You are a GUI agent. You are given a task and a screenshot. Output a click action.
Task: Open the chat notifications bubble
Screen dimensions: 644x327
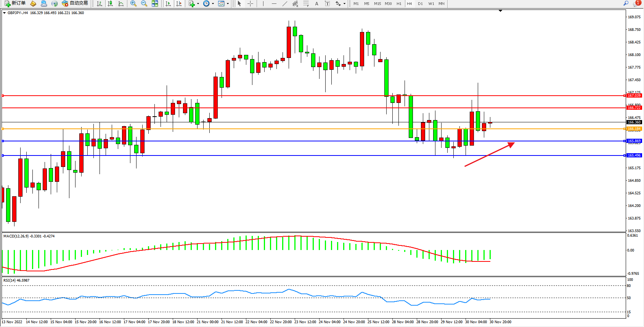pos(636,3)
